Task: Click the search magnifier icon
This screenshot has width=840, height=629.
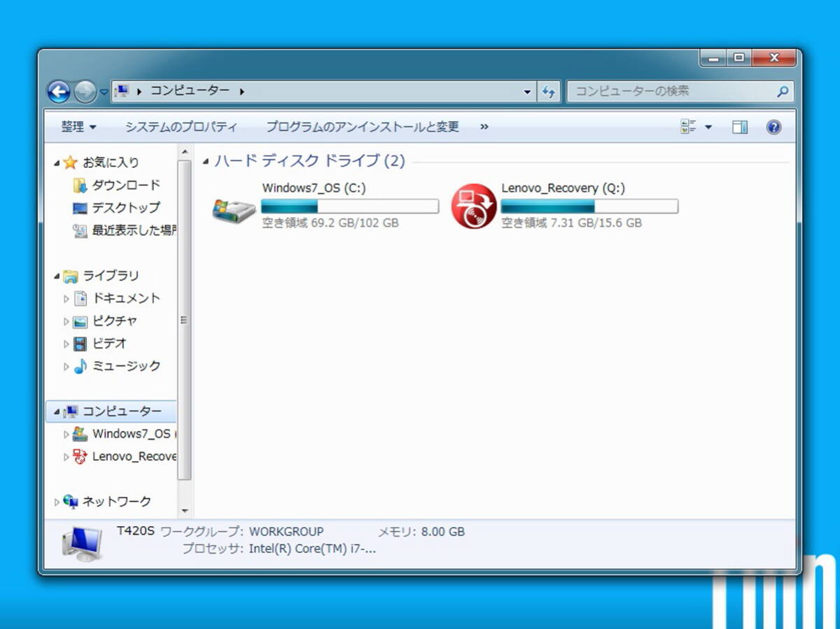Action: click(x=783, y=91)
